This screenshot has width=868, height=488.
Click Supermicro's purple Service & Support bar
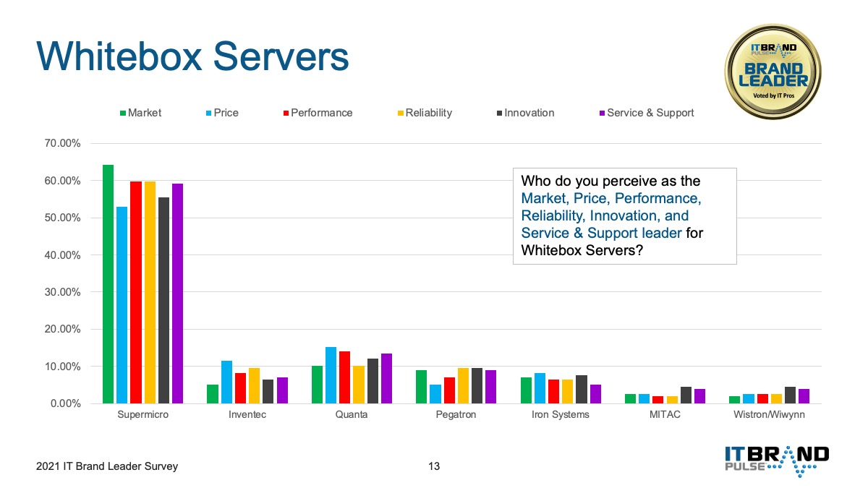point(177,294)
